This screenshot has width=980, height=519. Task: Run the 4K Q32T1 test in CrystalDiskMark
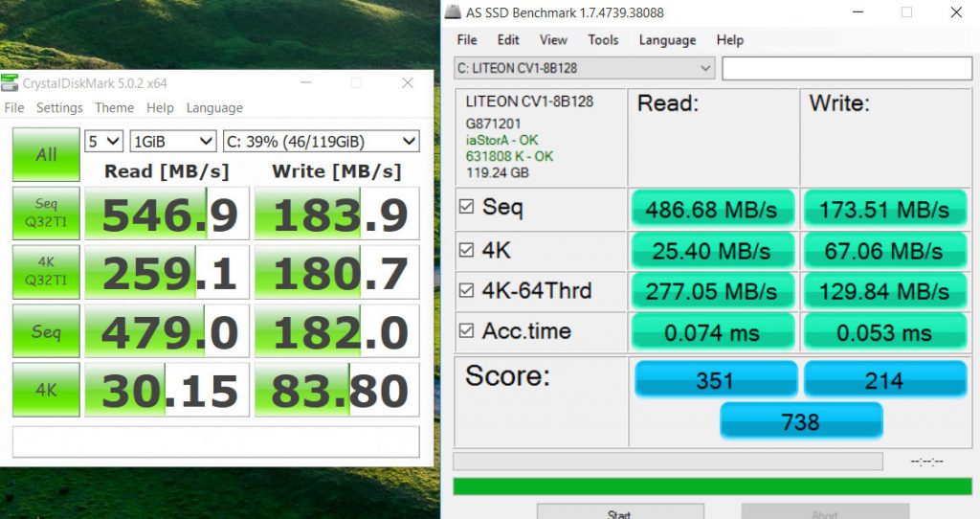point(46,271)
